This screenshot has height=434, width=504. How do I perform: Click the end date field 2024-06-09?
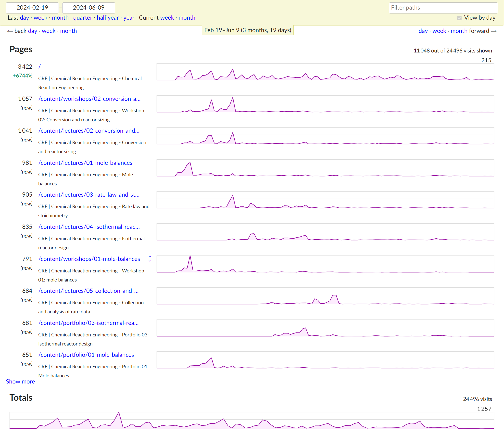tap(89, 8)
